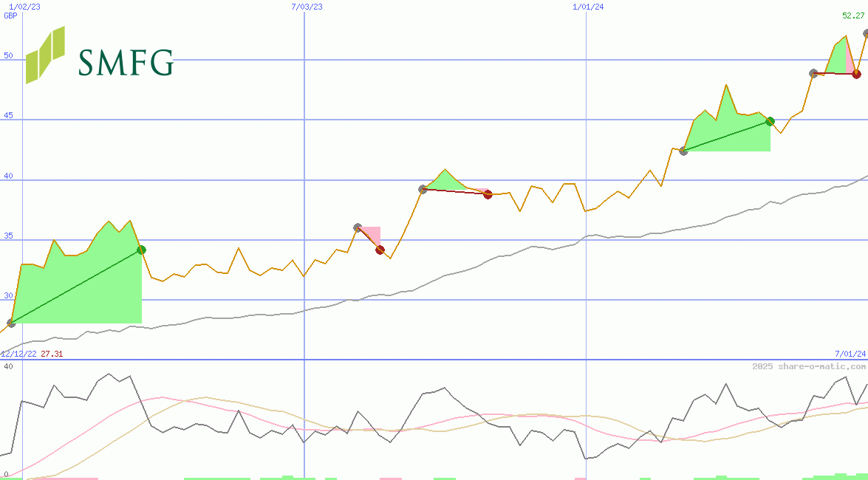Open the 1/02/23 date label
The width and height of the screenshot is (868, 480).
pyautogui.click(x=24, y=6)
